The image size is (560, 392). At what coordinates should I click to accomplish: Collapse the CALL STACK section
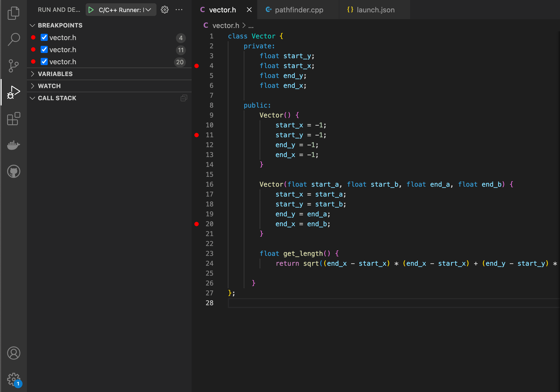pyautogui.click(x=57, y=98)
